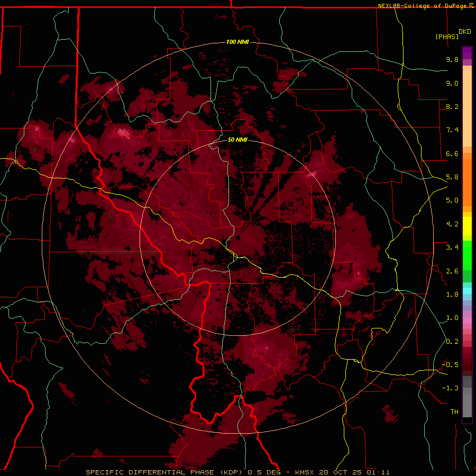
Task: Click the 100 NMI range ring label
Action: [x=237, y=42]
